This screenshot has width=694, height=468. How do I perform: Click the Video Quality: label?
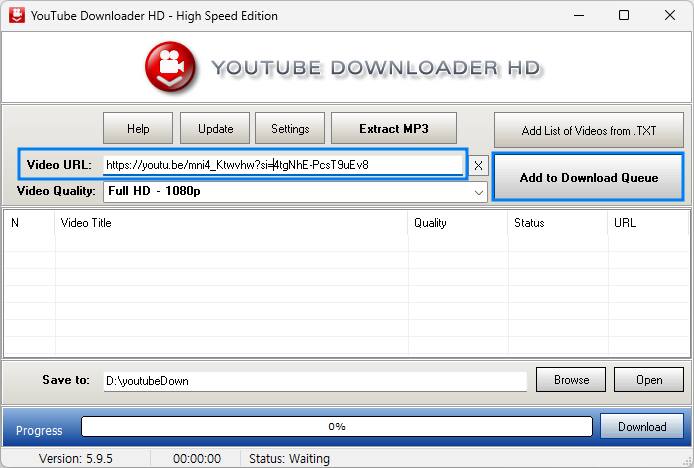[x=56, y=191]
